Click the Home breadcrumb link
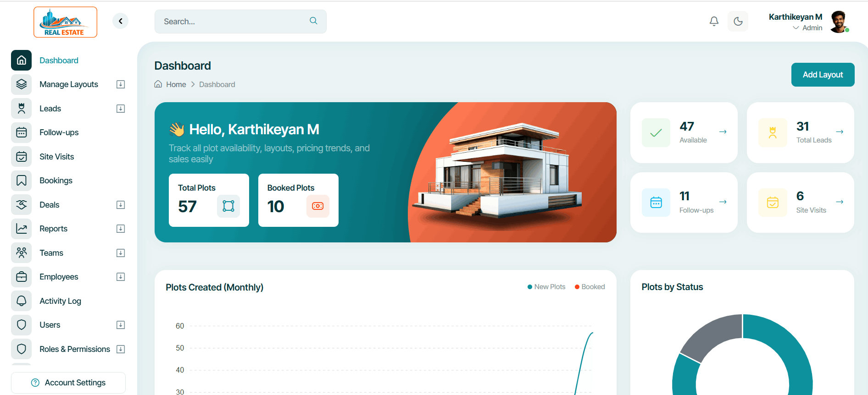868x395 pixels. pos(176,84)
